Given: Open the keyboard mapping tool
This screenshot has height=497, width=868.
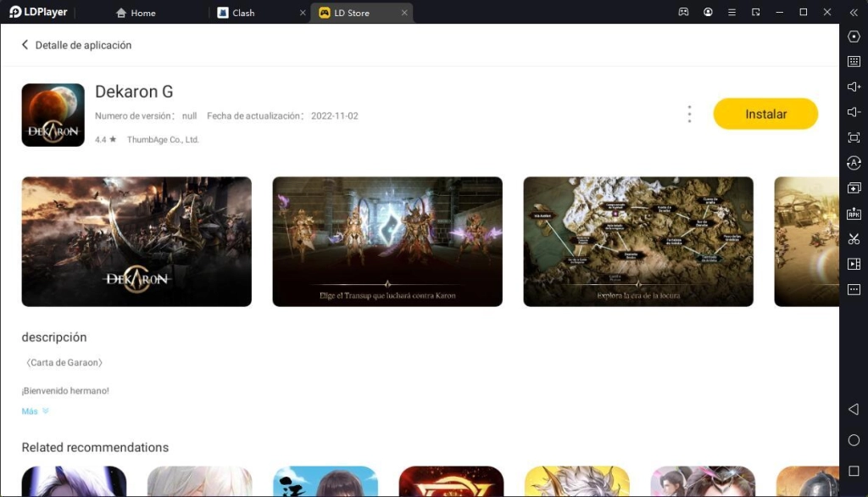Looking at the screenshot, I should (x=854, y=61).
